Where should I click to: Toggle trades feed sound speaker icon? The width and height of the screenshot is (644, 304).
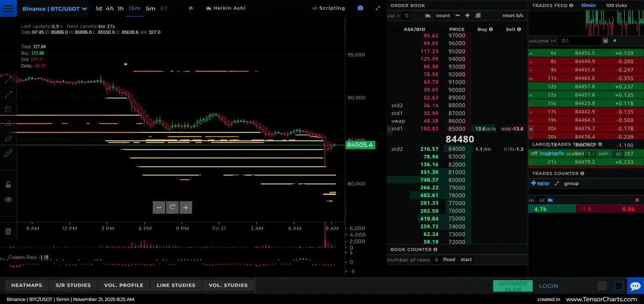[x=614, y=41]
